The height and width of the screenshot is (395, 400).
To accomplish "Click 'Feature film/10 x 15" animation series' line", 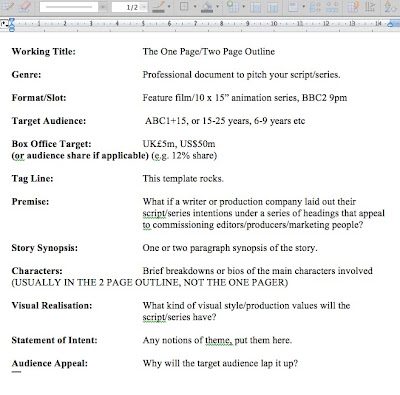I will point(245,98).
